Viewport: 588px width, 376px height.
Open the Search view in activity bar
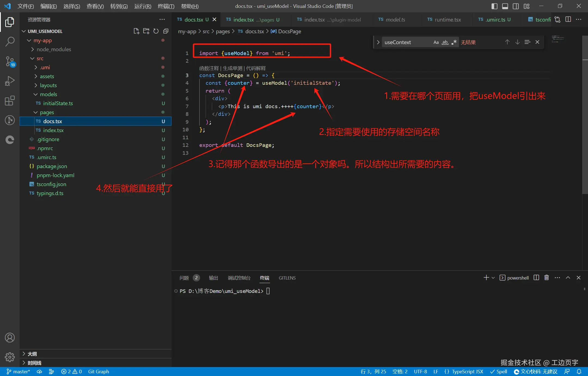point(10,42)
